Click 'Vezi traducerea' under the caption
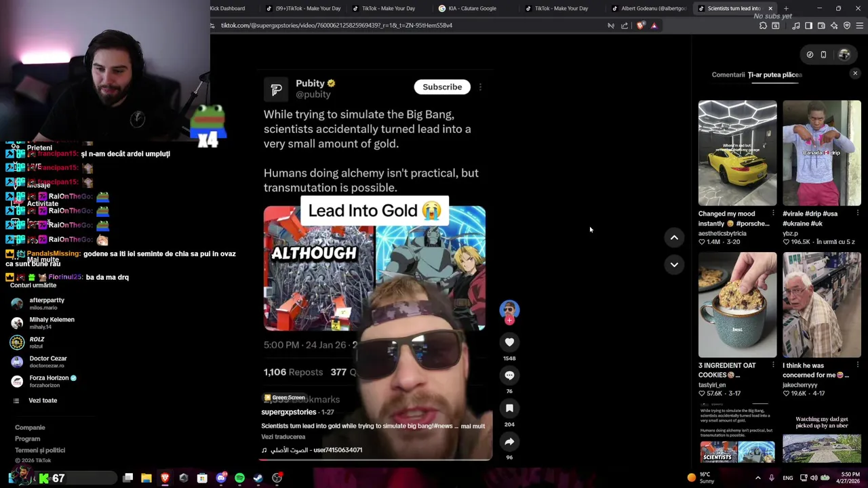The image size is (868, 488). (x=283, y=437)
